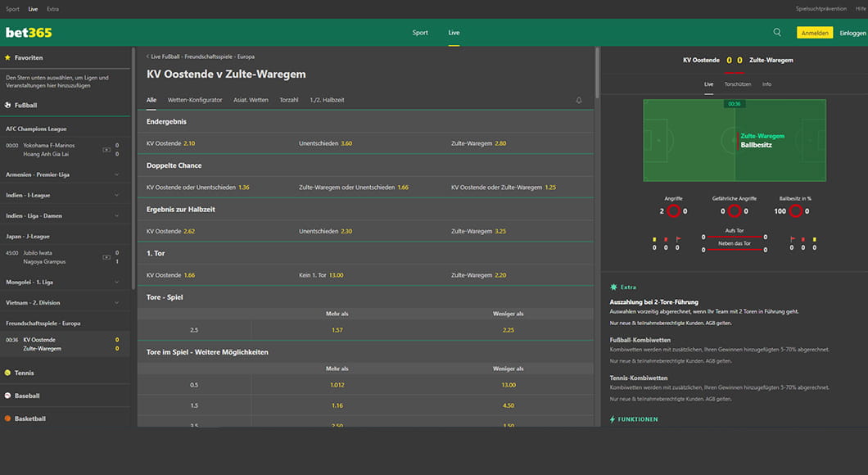Switch to Wetten-Konfigurator tab
Screen dimensions: 868x475
[195, 100]
